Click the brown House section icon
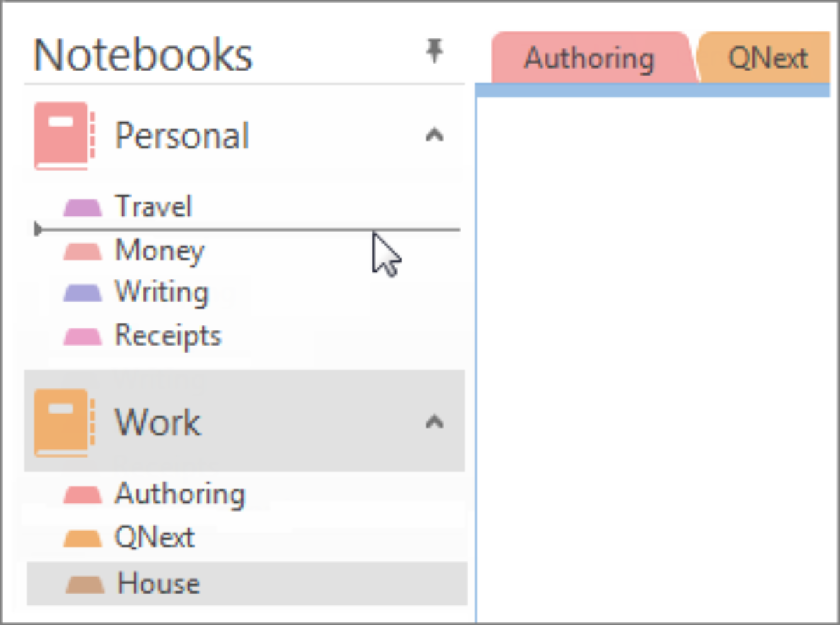This screenshot has height=625, width=840. (85, 584)
